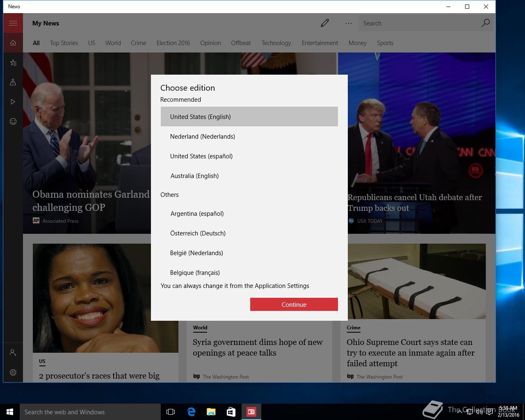Click the smiley feedback icon in sidebar
The width and height of the screenshot is (525, 420).
click(x=13, y=121)
